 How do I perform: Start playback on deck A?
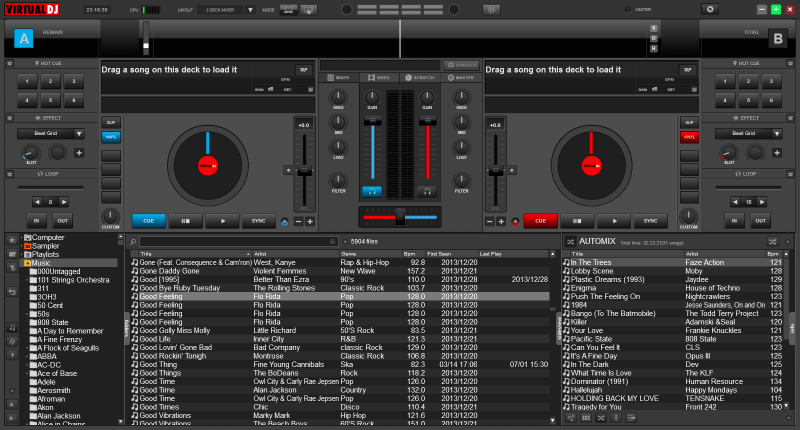222,221
